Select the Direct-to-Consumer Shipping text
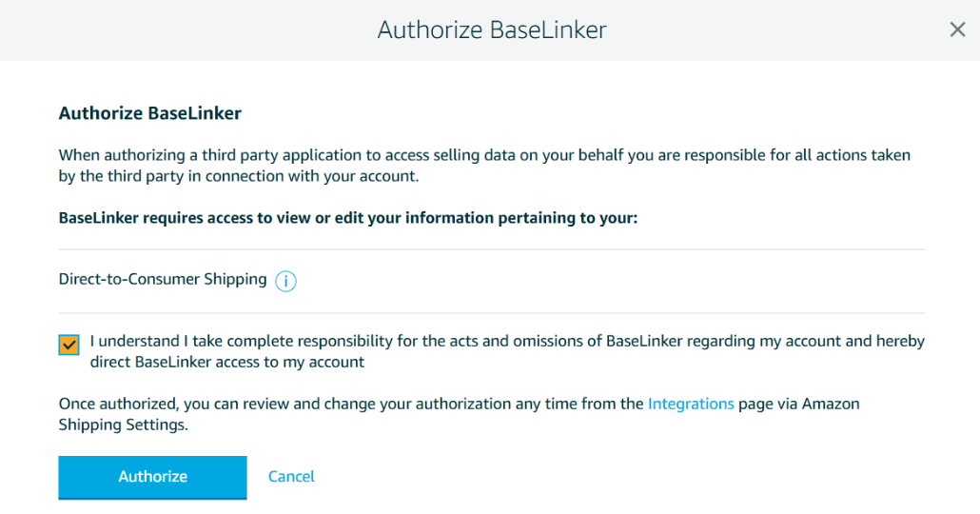The height and width of the screenshot is (514, 980). tap(163, 279)
